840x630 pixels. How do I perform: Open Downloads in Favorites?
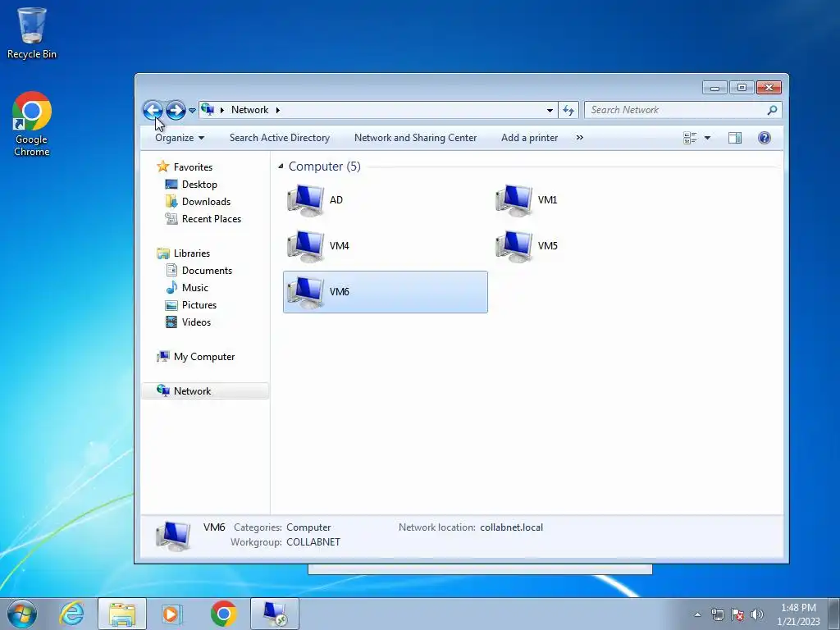pyautogui.click(x=198, y=202)
